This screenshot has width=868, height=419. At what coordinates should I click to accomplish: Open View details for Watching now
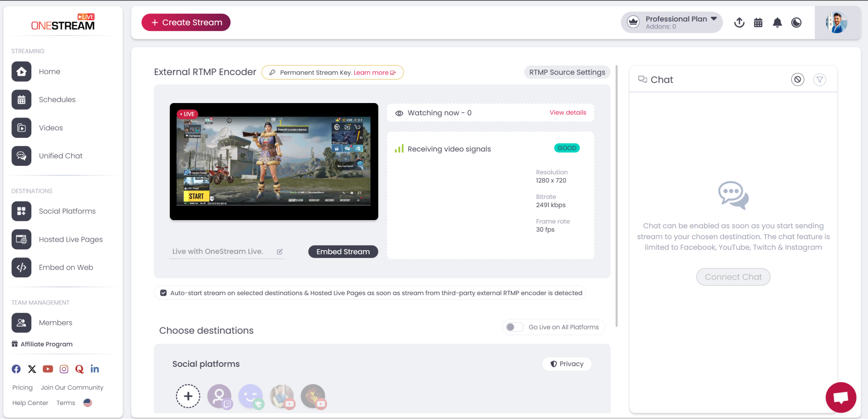[568, 112]
